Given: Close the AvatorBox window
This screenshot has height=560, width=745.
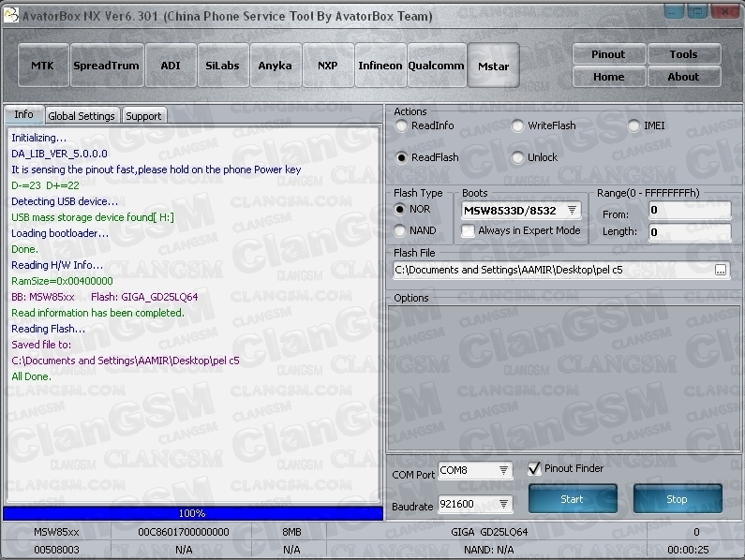Looking at the screenshot, I should 725,11.
